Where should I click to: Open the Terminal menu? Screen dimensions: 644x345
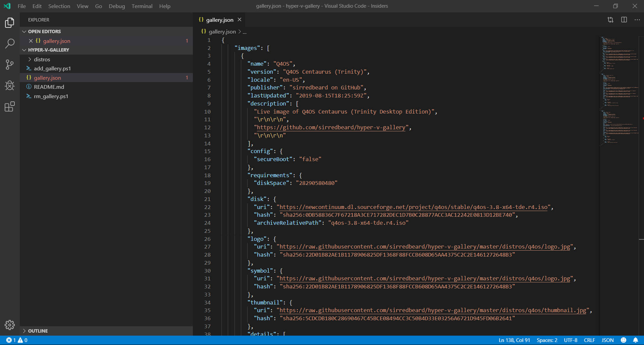[142, 6]
